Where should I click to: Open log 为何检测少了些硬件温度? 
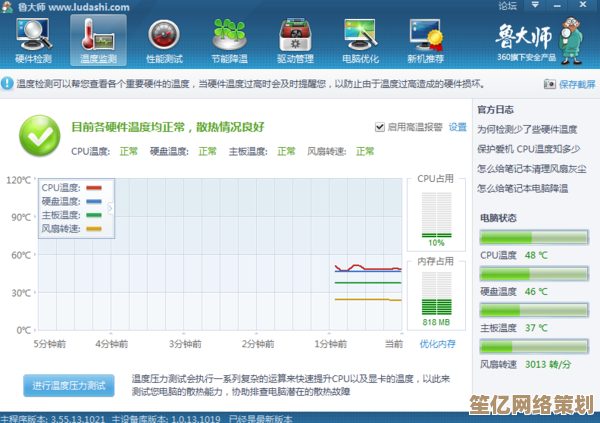527,129
